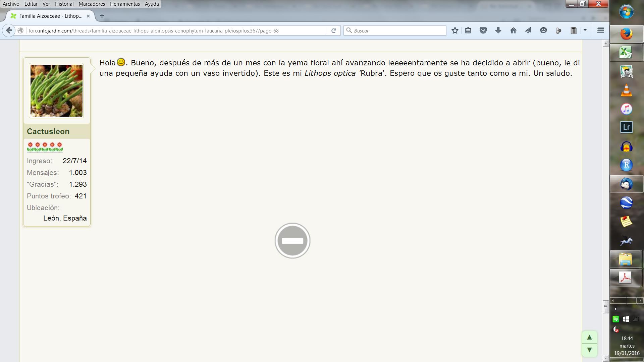Show hidden tray icons arrow

pos(615,309)
